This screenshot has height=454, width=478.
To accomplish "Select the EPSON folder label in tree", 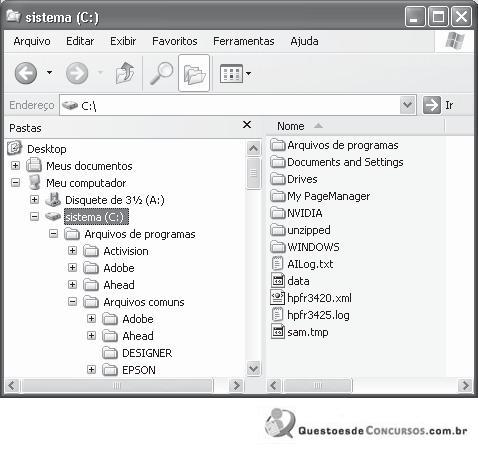I will click(139, 370).
